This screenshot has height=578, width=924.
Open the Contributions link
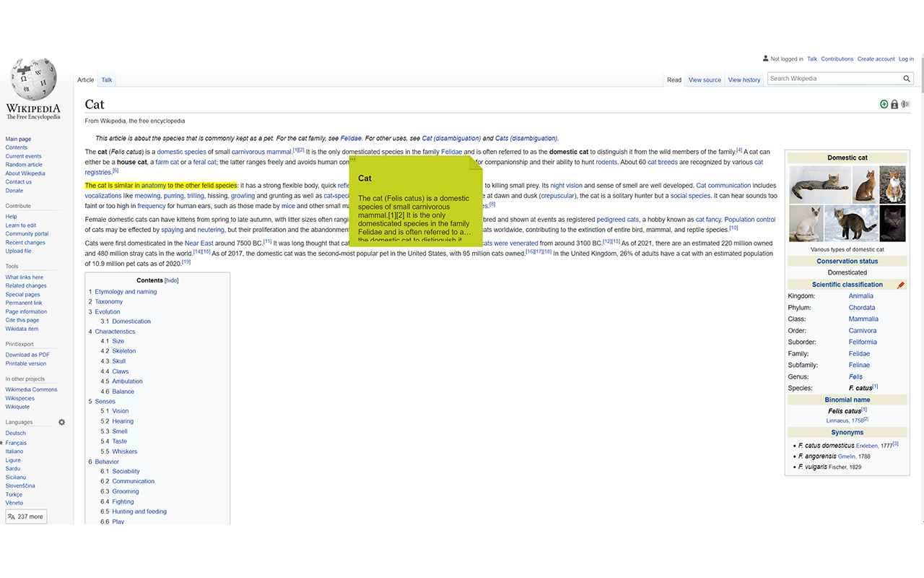837,59
